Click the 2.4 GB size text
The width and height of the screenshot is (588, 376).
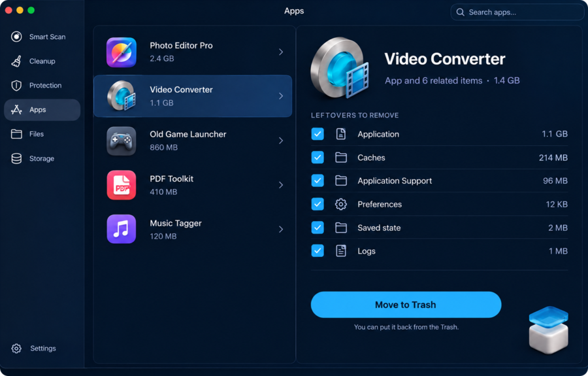coord(161,59)
